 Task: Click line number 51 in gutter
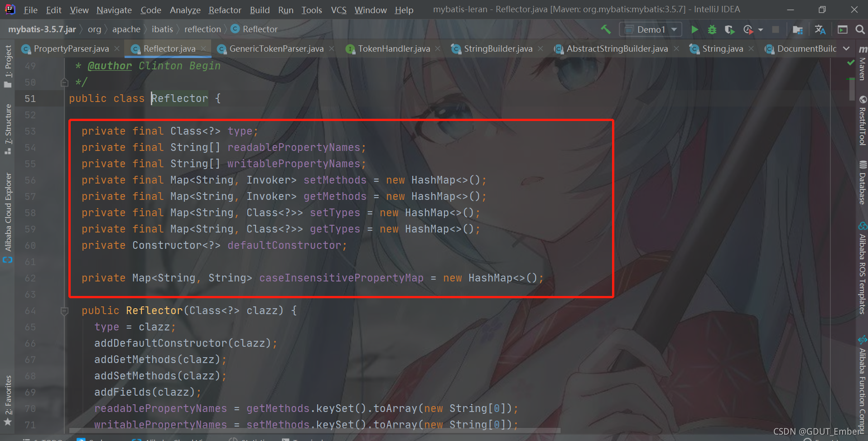point(30,99)
